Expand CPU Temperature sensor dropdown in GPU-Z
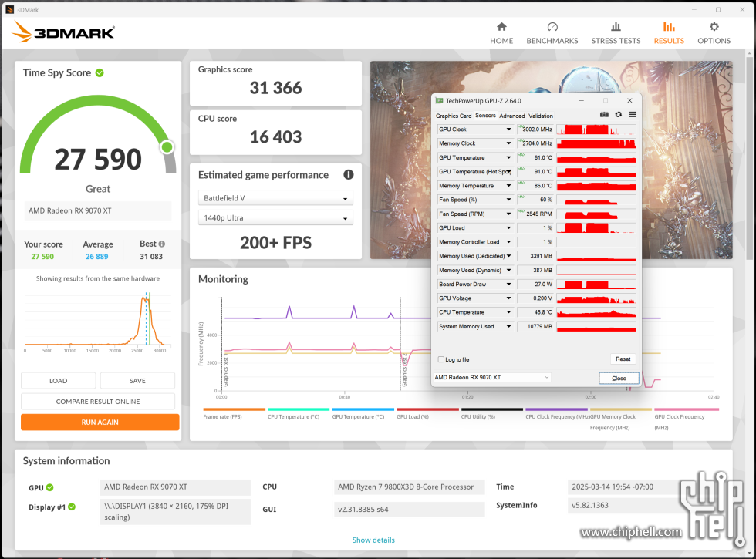Screen dimensions: 756x559 [508, 312]
